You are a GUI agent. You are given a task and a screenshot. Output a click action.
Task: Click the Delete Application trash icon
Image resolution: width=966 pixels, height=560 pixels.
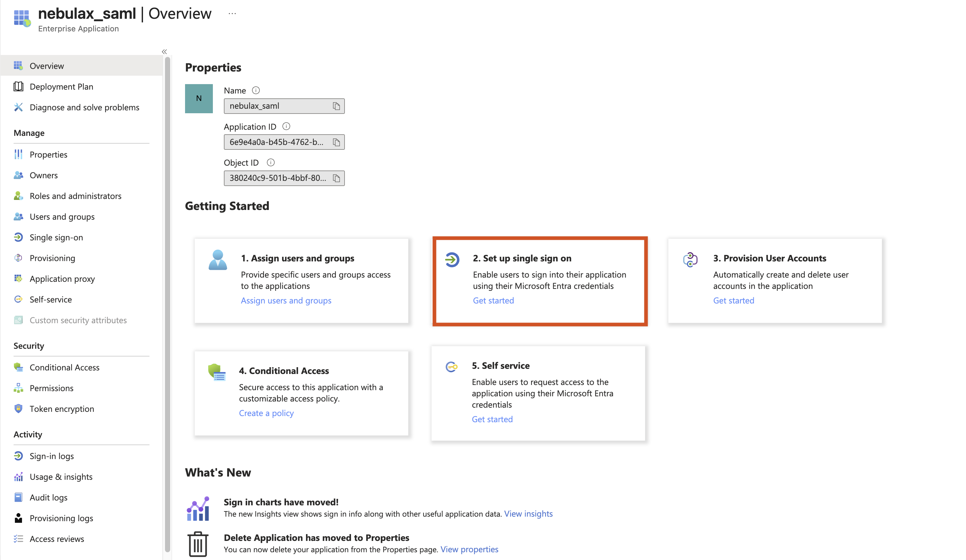(x=198, y=544)
